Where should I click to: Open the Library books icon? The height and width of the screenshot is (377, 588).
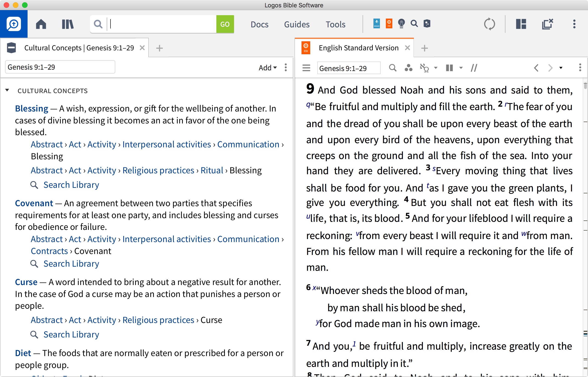(x=68, y=24)
